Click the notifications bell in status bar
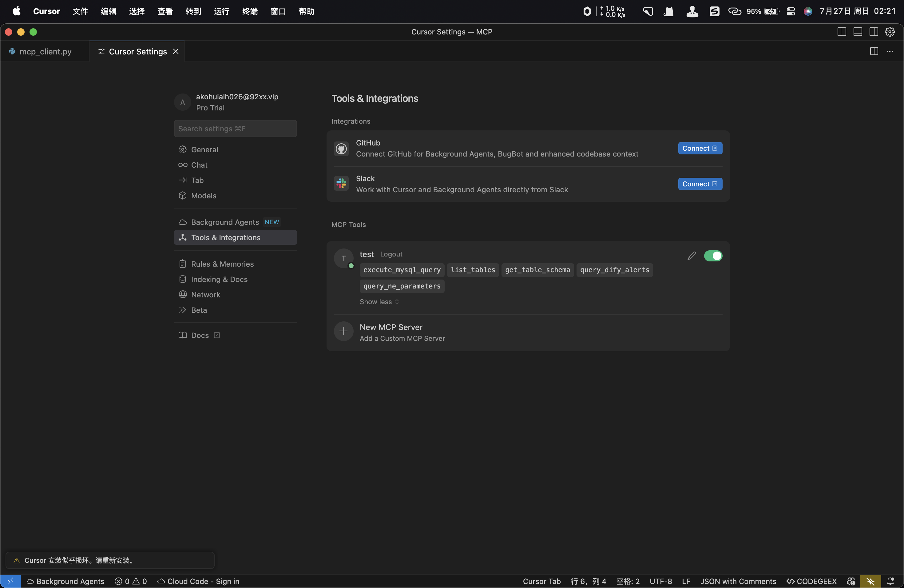This screenshot has width=904, height=588. [890, 581]
